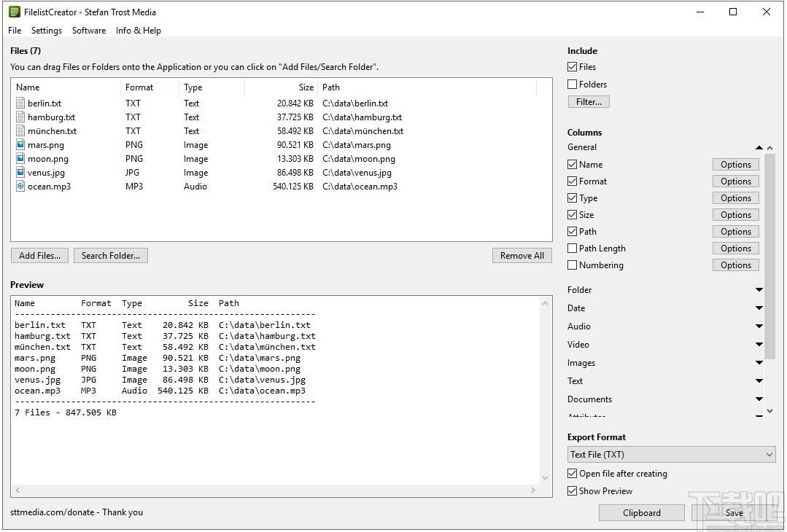Click the 7 Files - 847.505 KB line
This screenshot has width=787, height=532.
[x=65, y=412]
